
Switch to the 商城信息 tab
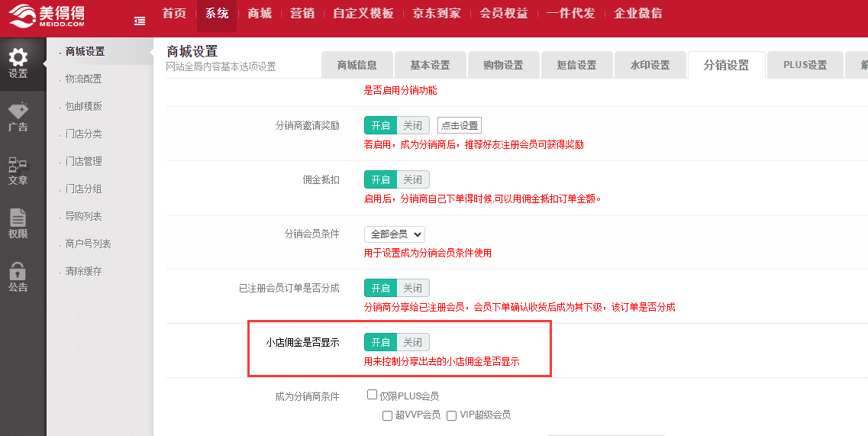coord(357,65)
